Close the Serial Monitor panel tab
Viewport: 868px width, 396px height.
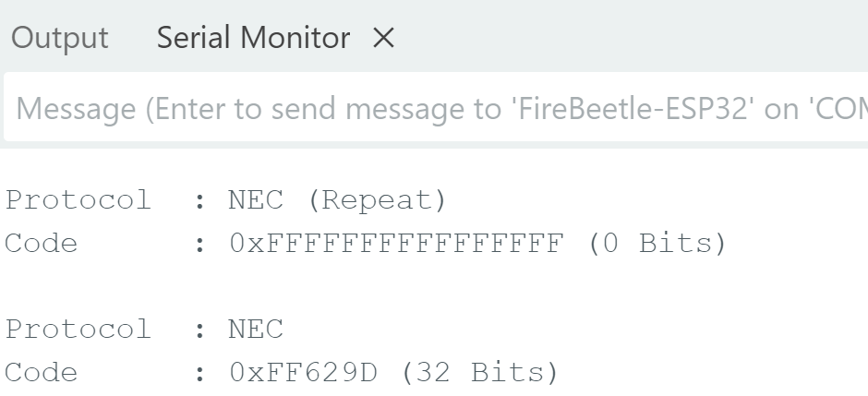pyautogui.click(x=383, y=40)
